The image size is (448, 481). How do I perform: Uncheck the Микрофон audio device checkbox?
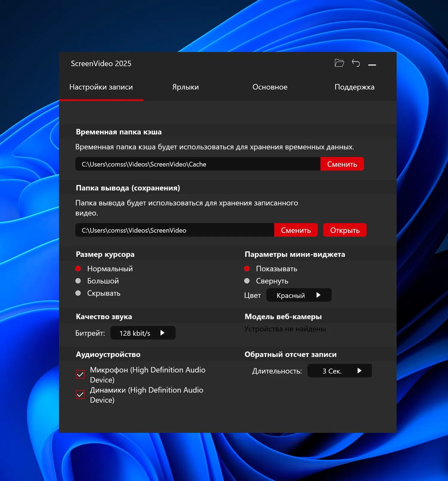coord(80,374)
